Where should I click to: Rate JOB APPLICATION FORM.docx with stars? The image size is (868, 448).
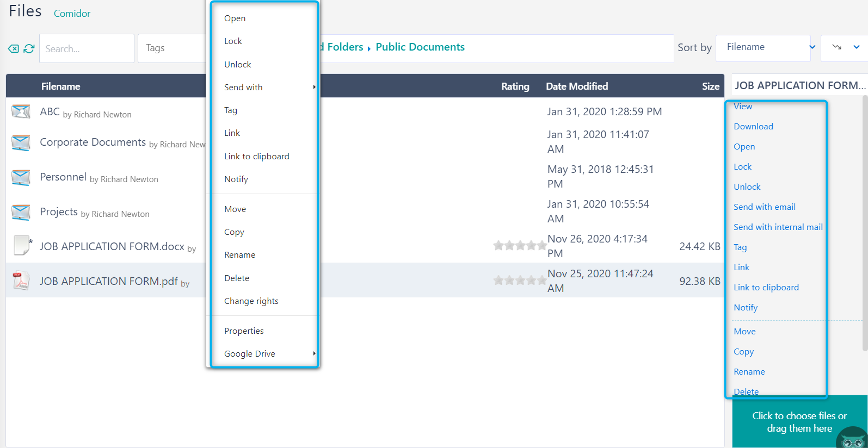click(x=520, y=246)
